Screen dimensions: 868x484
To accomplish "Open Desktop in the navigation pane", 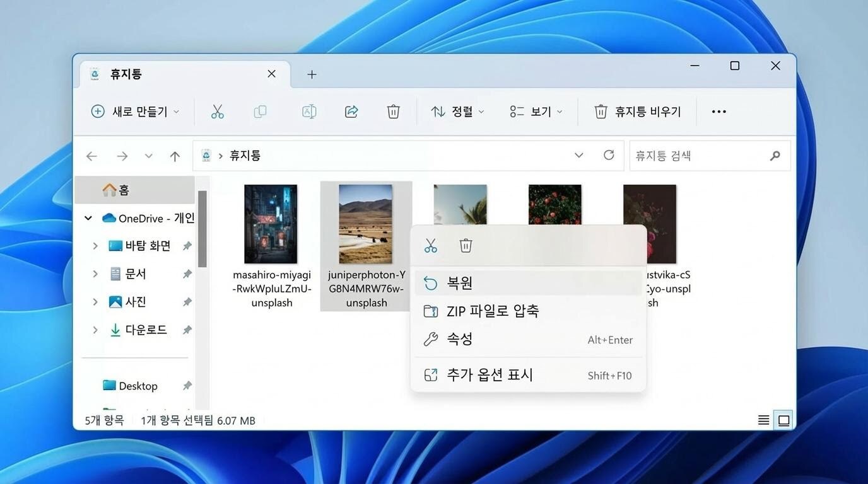I will (x=138, y=386).
